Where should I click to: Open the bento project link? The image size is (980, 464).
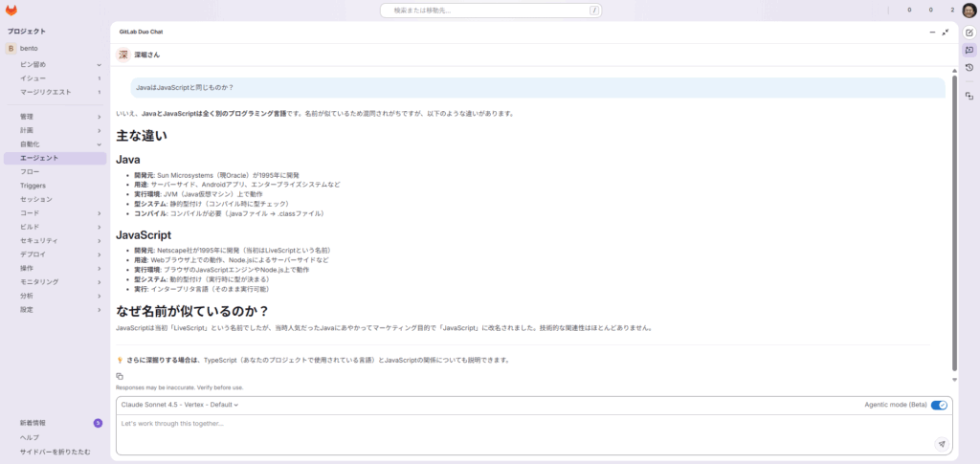pos(29,48)
